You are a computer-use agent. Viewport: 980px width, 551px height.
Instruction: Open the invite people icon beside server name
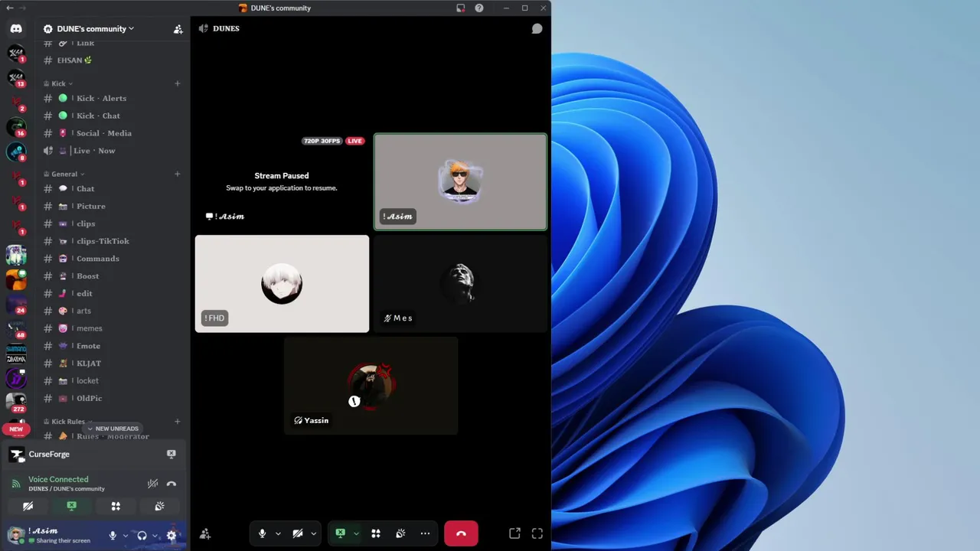tap(178, 29)
